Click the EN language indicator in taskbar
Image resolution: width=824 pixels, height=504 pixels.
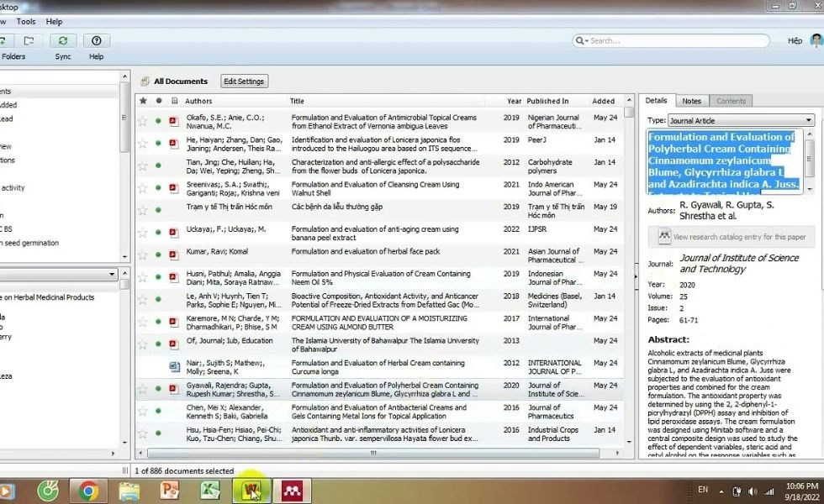[x=703, y=489]
